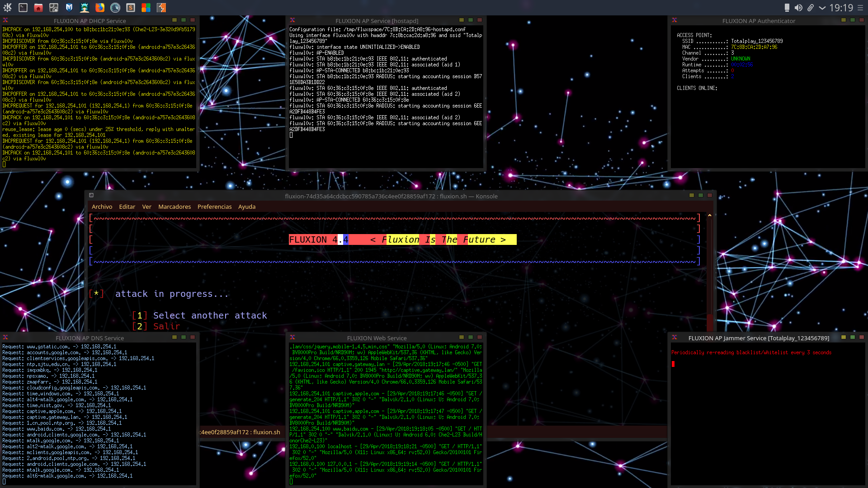Click the FLUXION Web Service title bar
The image size is (868, 488).
point(377,338)
